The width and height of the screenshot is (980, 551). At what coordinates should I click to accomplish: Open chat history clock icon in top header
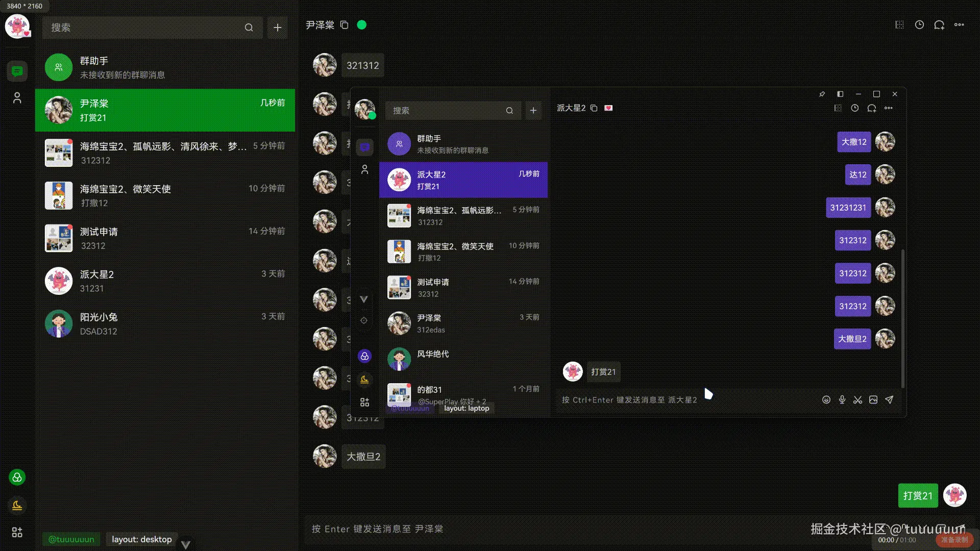point(919,25)
